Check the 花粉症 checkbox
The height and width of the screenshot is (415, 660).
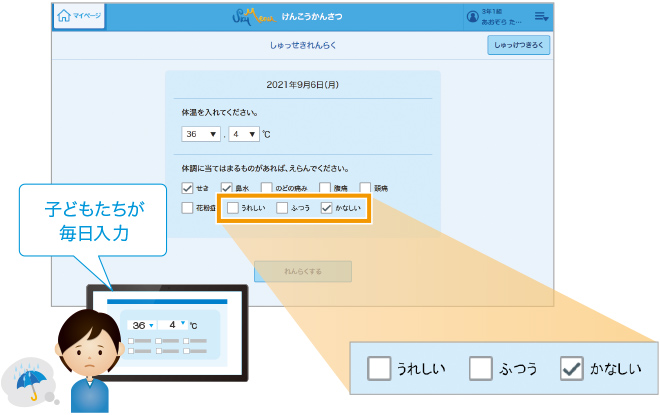click(187, 208)
